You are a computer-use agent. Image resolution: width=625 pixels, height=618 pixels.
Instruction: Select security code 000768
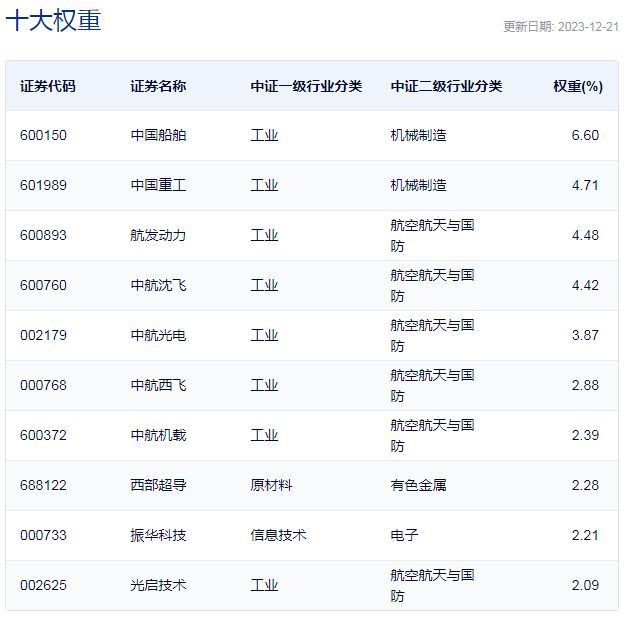tap(43, 386)
